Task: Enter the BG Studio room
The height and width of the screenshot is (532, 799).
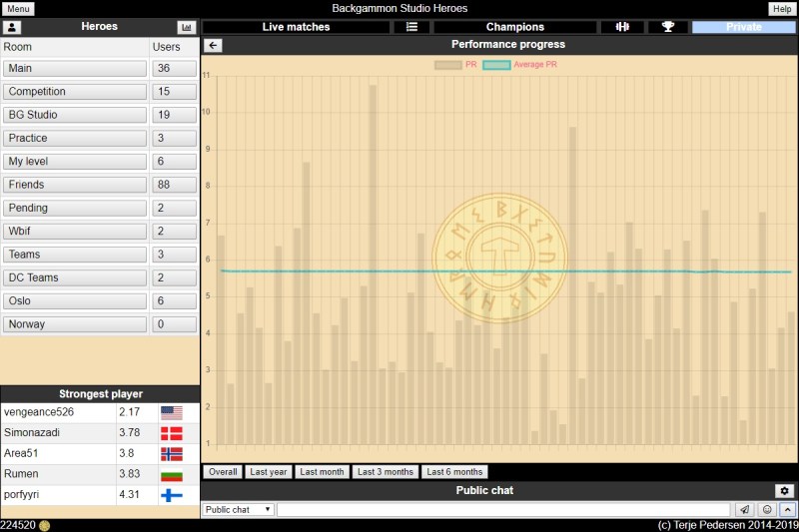Action: click(x=74, y=115)
